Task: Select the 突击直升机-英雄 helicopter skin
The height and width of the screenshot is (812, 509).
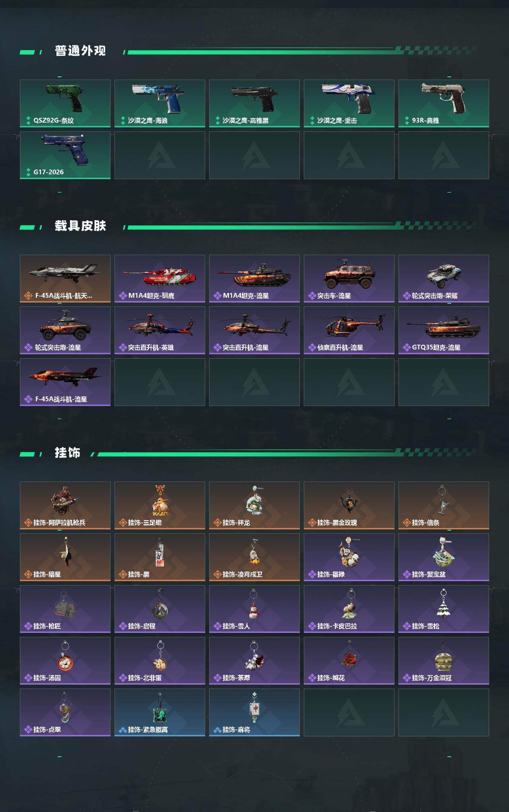Action: [160, 330]
